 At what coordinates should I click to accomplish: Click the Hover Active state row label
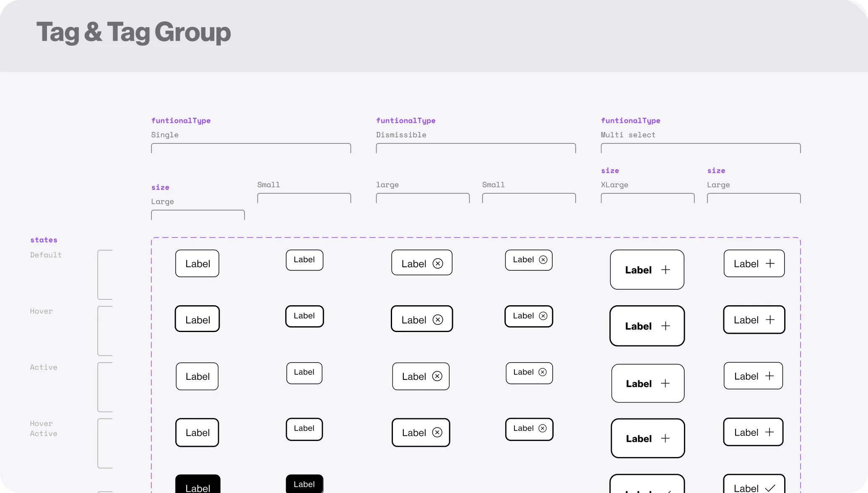tap(44, 428)
